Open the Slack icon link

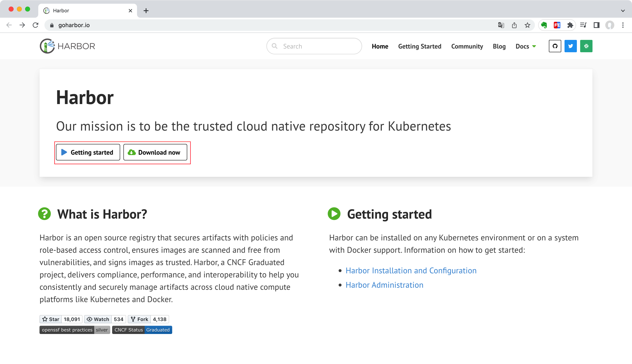[586, 46]
